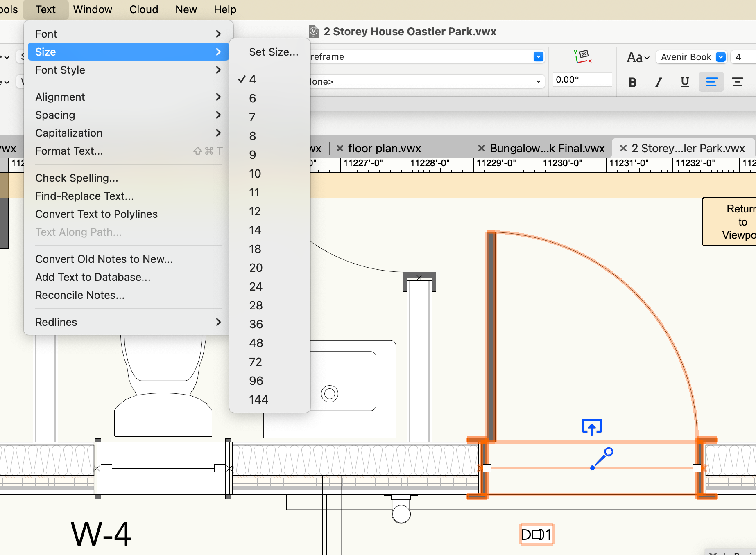Switch to 2 Storey Oastler Park.vwx tab
756x555 pixels.
pyautogui.click(x=688, y=148)
